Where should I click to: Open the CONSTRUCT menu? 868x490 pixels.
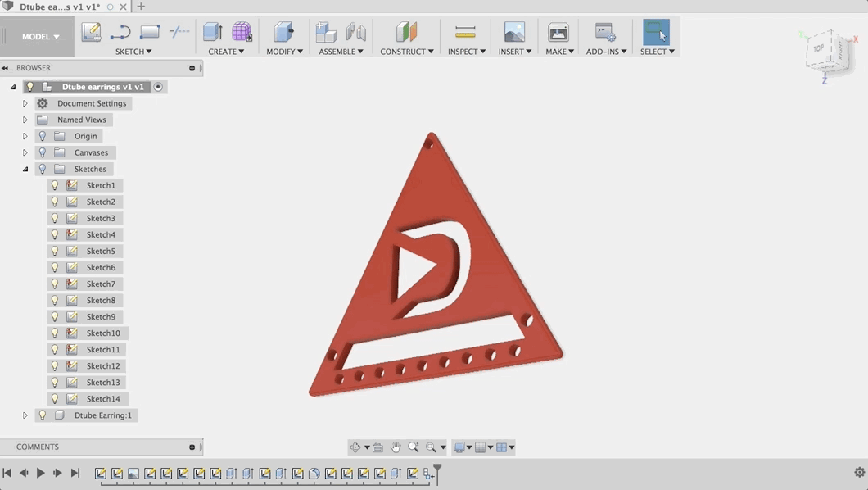pyautogui.click(x=407, y=52)
